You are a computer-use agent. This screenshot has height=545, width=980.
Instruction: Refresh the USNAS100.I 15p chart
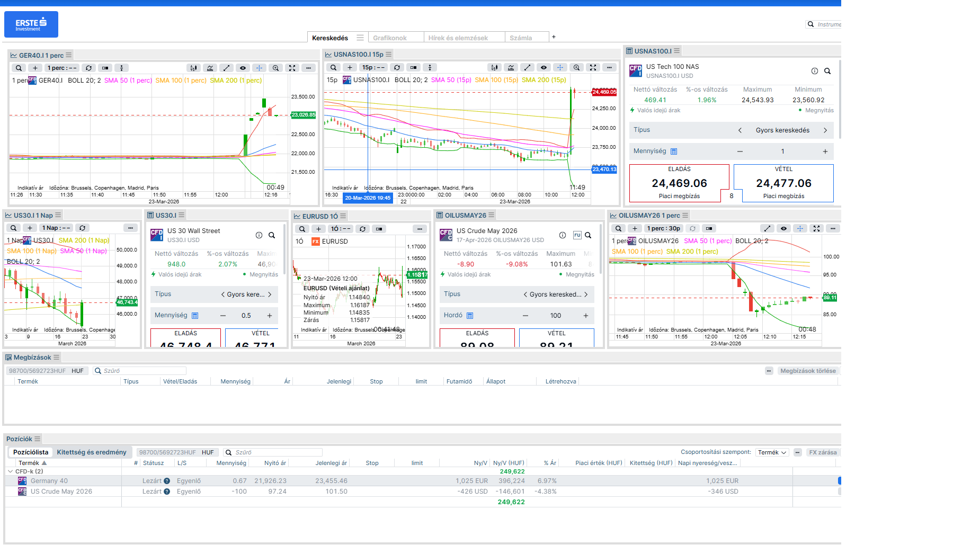click(397, 67)
